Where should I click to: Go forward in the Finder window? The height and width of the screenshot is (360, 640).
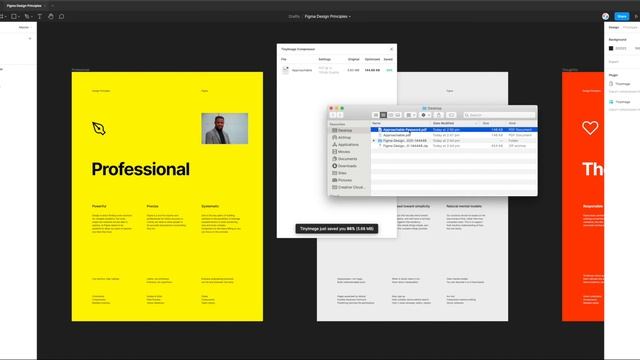(x=340, y=115)
